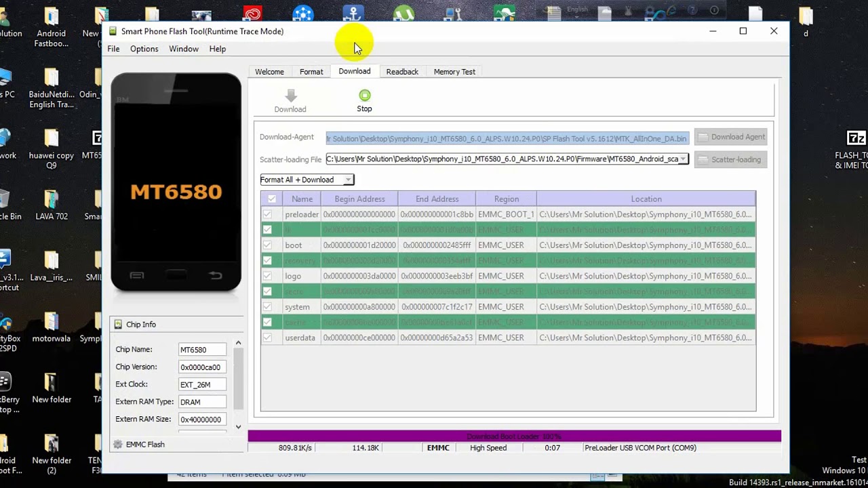Click EMMC_BOOT_1 region cell
868x488 pixels.
point(506,214)
